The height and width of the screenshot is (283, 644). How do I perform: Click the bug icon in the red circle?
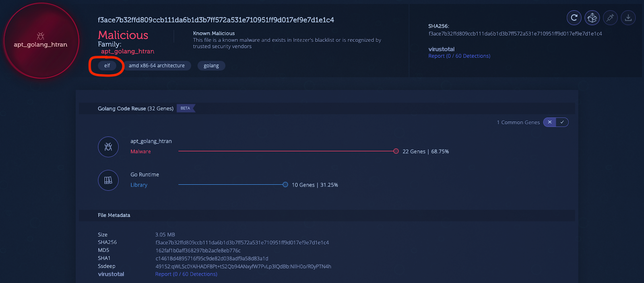41,36
